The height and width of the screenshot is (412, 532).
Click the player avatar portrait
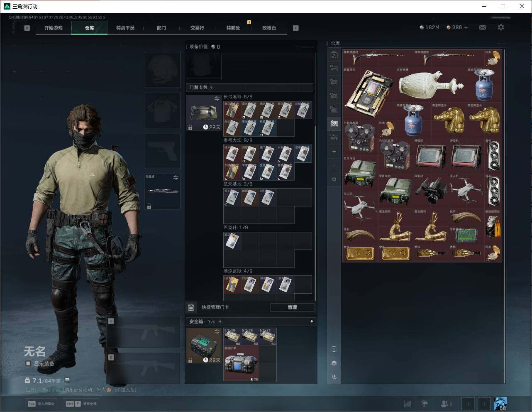tap(500, 404)
